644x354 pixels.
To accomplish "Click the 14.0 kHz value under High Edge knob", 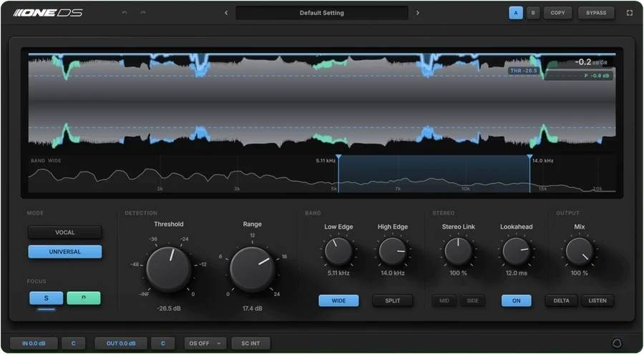I will (393, 273).
